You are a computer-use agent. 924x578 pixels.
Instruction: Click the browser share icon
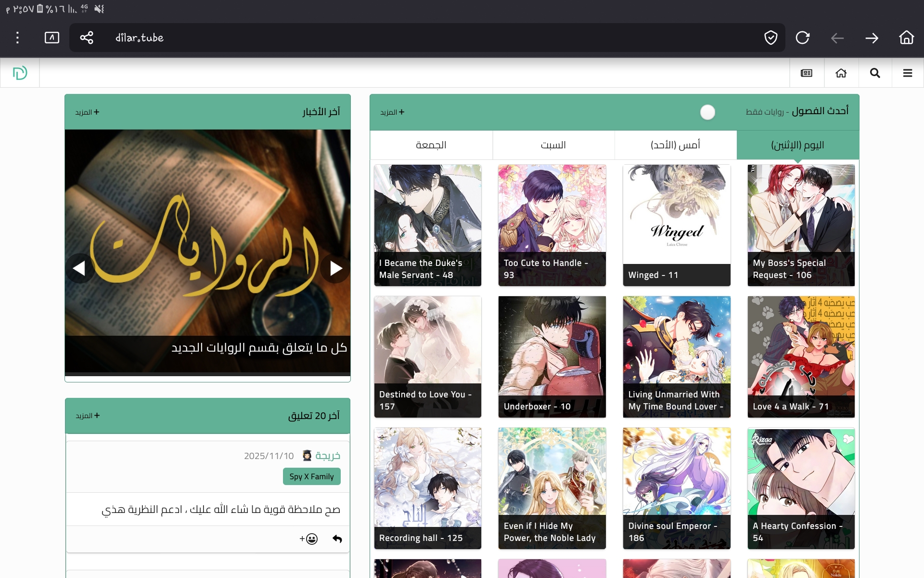point(87,38)
